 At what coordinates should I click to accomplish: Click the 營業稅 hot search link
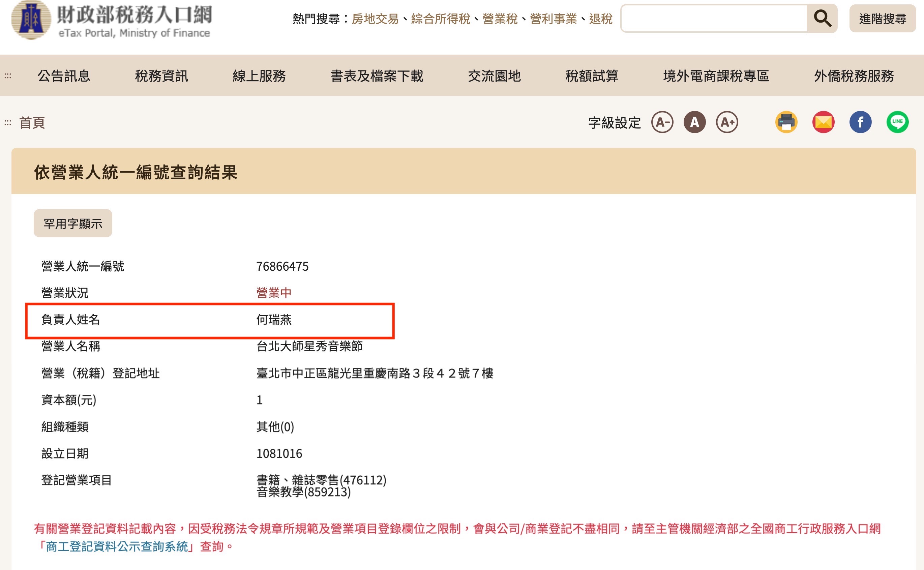coord(500,19)
